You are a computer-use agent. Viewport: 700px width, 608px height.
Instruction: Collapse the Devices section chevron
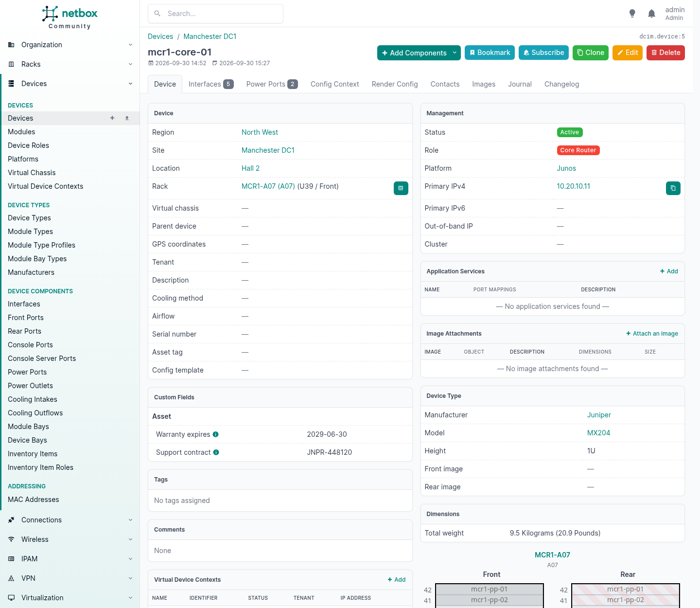(130, 84)
